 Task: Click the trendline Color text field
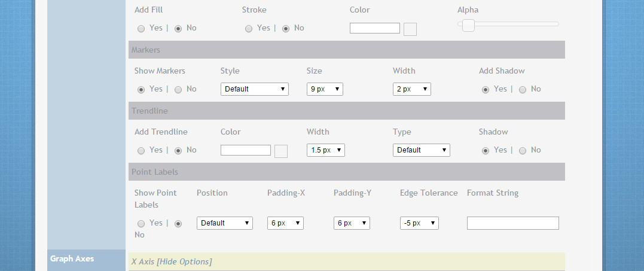245,150
